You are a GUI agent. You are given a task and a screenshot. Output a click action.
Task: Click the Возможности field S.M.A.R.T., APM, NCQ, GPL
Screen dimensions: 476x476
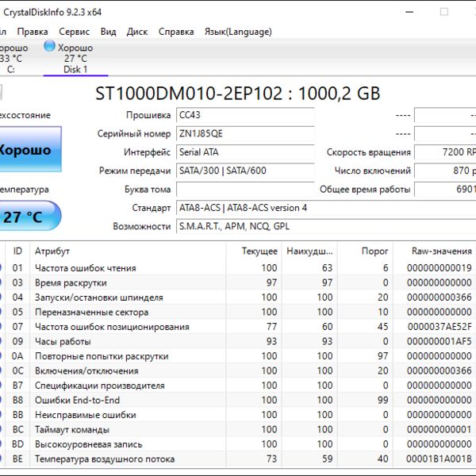[326, 226]
